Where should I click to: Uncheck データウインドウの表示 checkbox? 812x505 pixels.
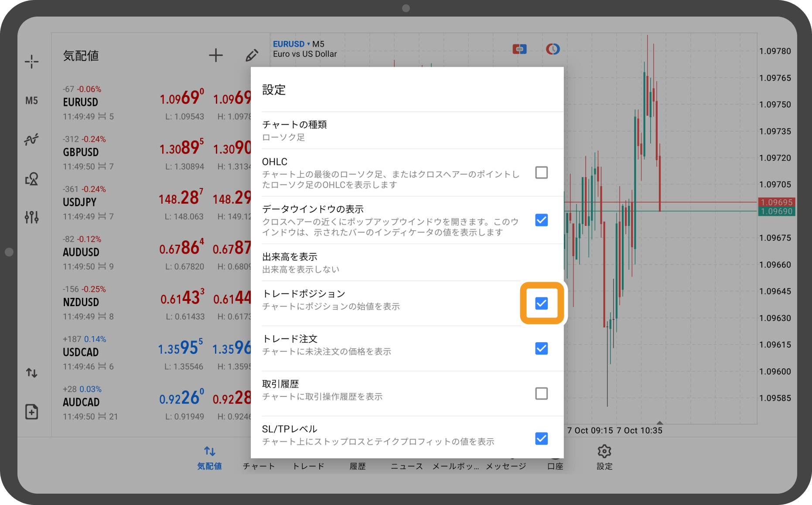pos(541,220)
